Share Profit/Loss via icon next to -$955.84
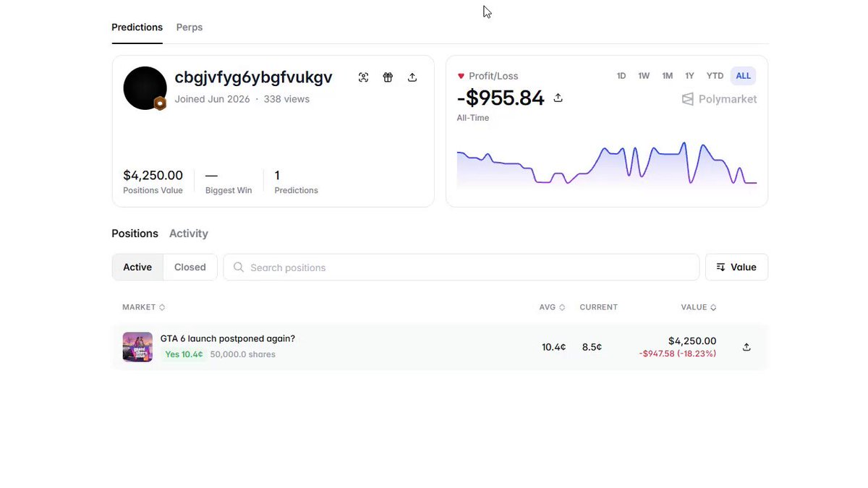Screen dimensions: 868x488 558,98
